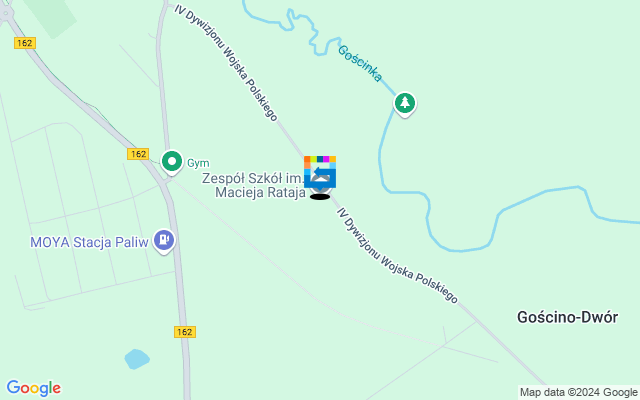Click the Gym location pin
This screenshot has height=400, width=640.
tap(172, 162)
